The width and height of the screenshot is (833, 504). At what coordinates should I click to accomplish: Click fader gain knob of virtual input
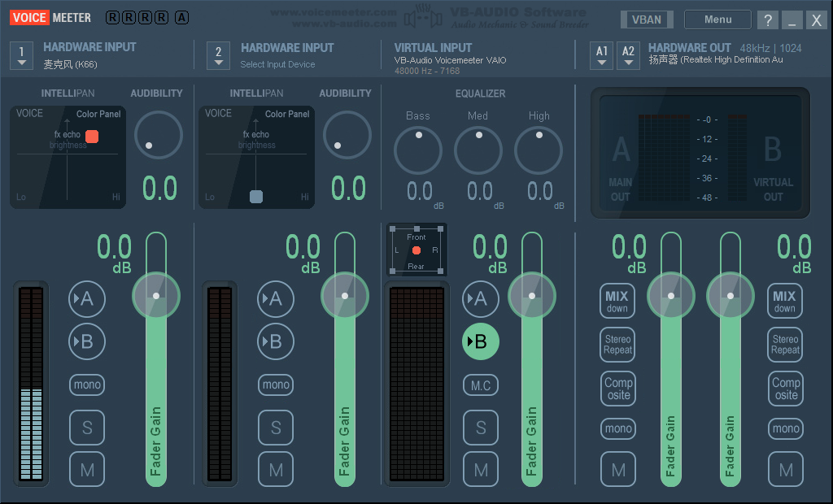coord(532,296)
